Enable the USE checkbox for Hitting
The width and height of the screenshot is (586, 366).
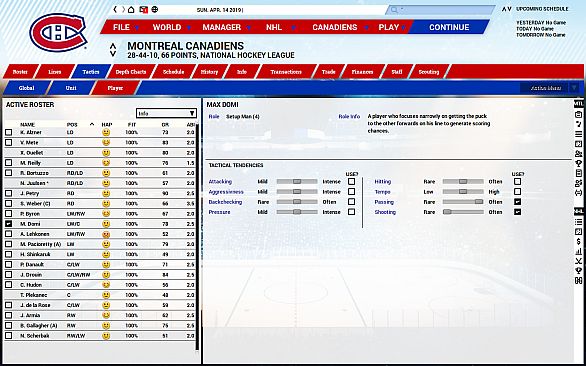click(517, 181)
